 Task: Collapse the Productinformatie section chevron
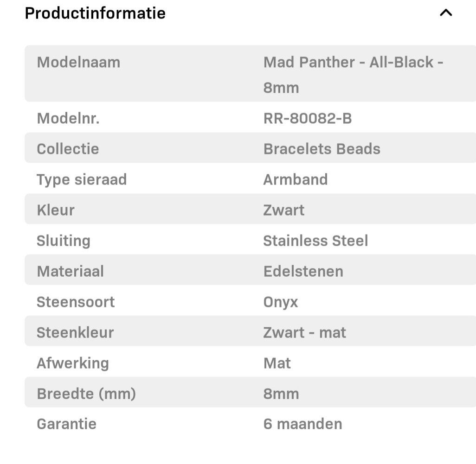click(445, 13)
